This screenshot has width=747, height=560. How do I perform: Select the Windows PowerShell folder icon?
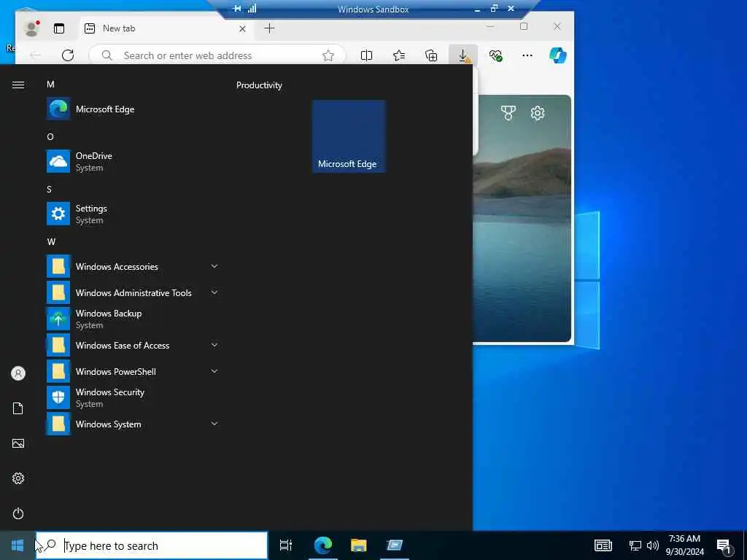[58, 371]
